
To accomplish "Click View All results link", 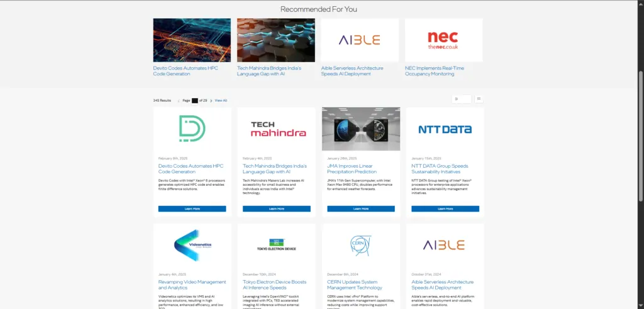I will click(x=221, y=100).
